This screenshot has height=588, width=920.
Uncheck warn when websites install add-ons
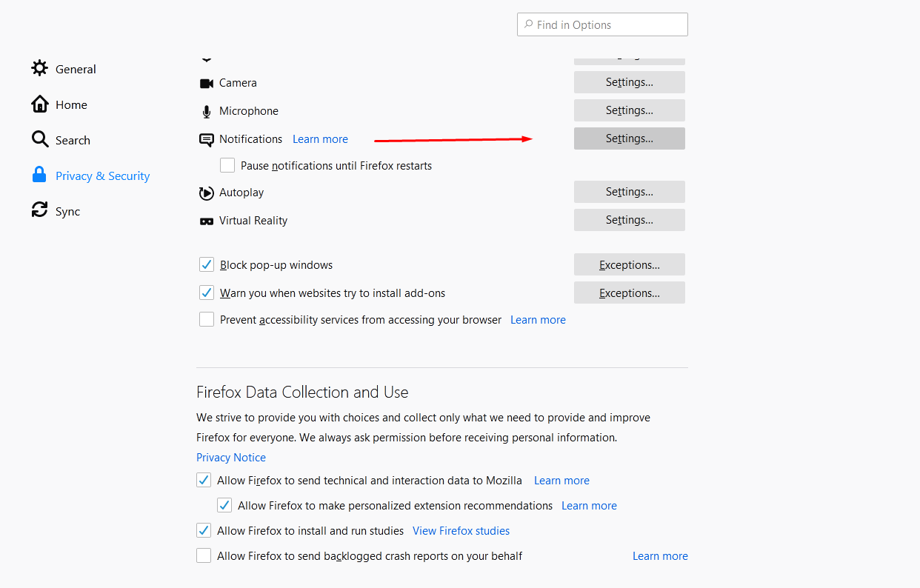tap(206, 292)
